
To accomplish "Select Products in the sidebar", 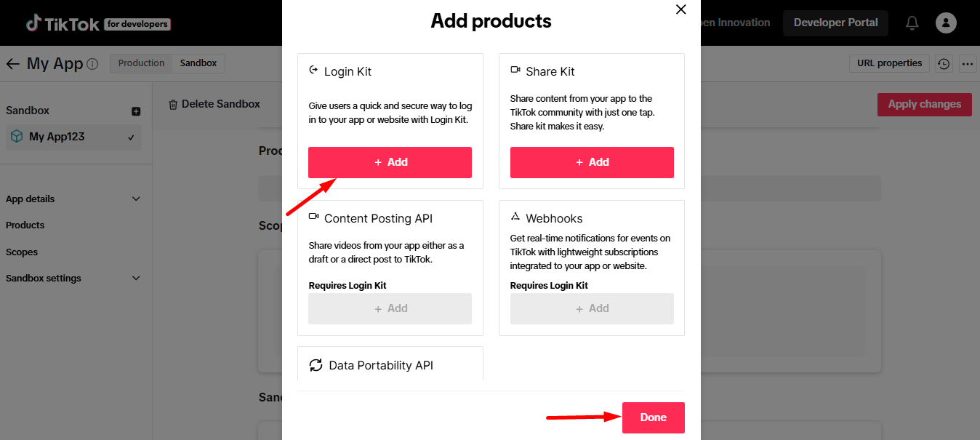I will click(x=25, y=225).
